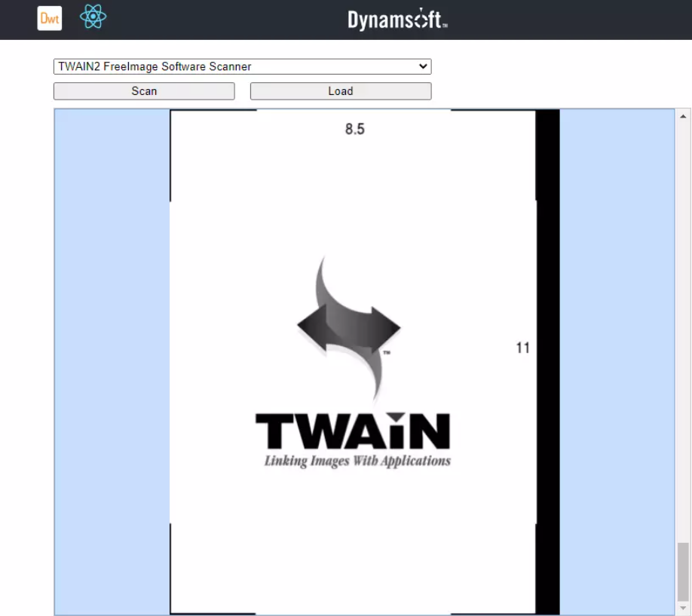Image resolution: width=692 pixels, height=616 pixels.
Task: Click the Scan button
Action: (x=144, y=91)
